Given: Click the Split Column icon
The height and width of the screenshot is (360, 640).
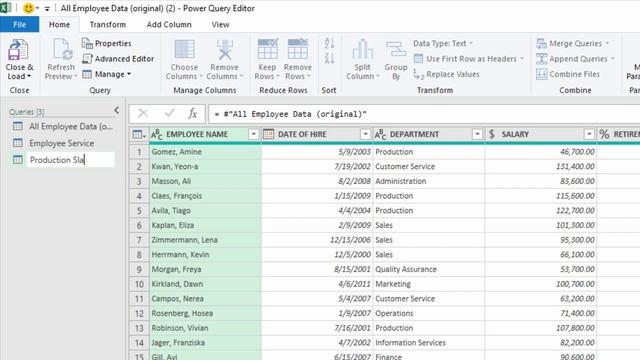Looking at the screenshot, I should click(x=362, y=50).
